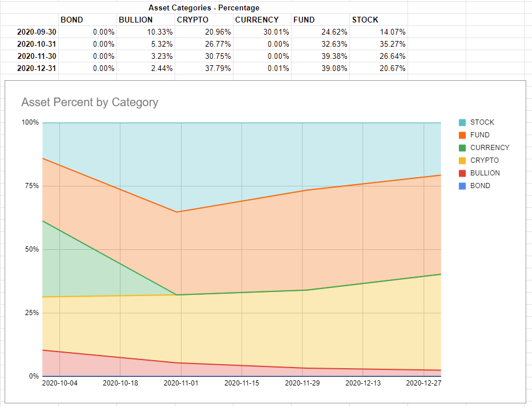Click the Asset Categories - Percentage title cell

[203, 8]
